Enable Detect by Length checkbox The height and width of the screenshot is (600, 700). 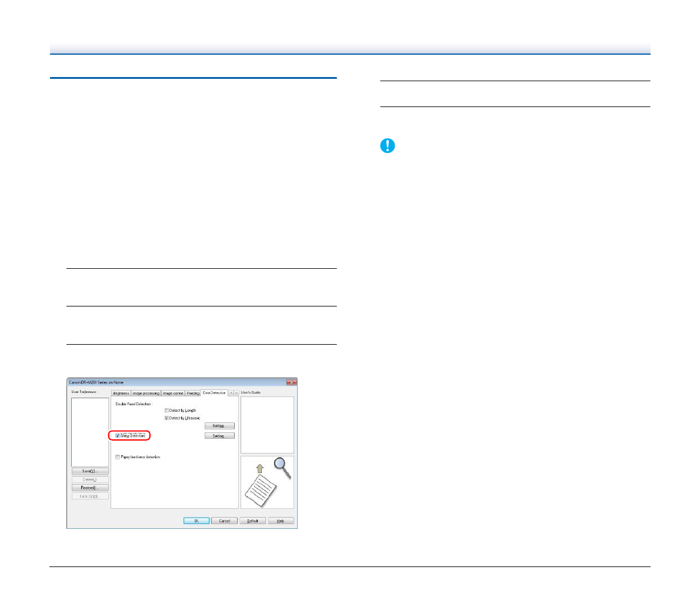pos(167,410)
